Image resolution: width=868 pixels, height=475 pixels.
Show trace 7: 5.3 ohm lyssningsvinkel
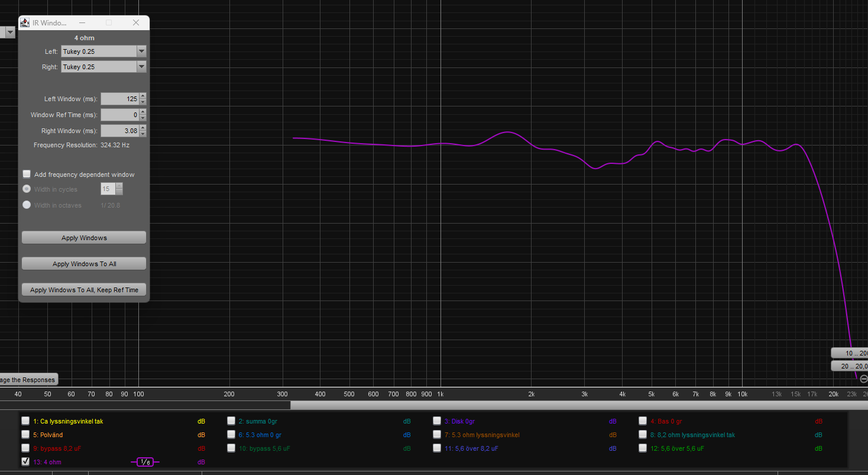point(437,434)
